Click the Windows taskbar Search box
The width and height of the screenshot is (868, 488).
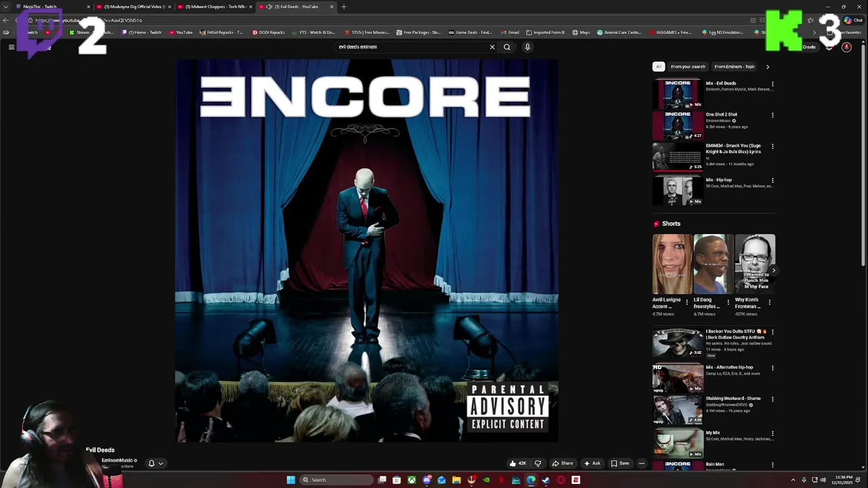(336, 480)
